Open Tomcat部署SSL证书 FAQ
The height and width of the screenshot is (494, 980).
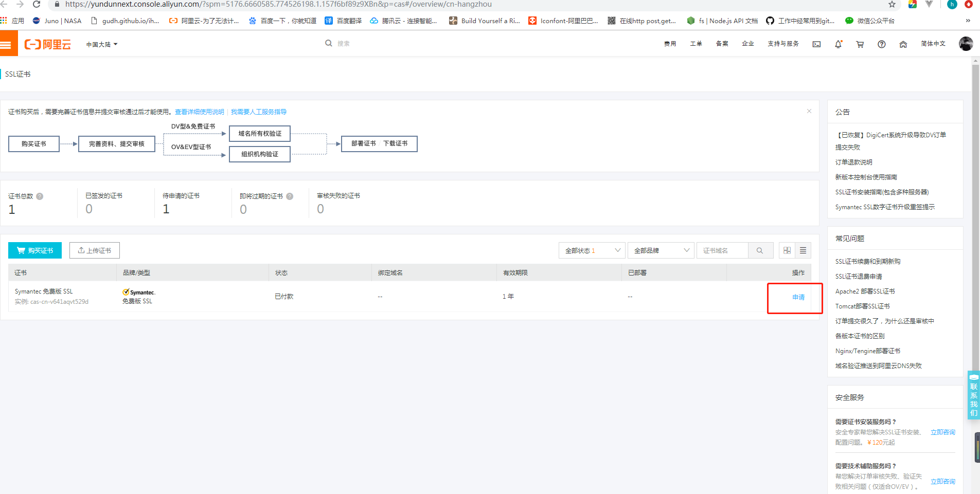(862, 306)
